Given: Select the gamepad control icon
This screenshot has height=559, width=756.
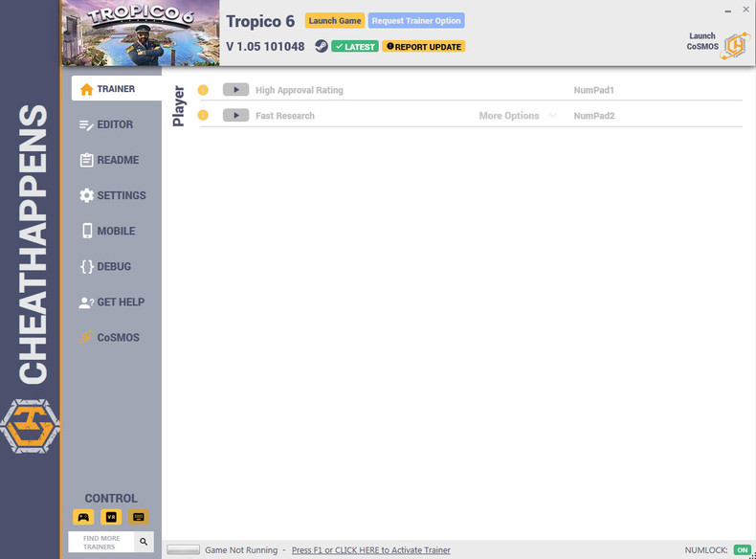Looking at the screenshot, I should [x=83, y=517].
